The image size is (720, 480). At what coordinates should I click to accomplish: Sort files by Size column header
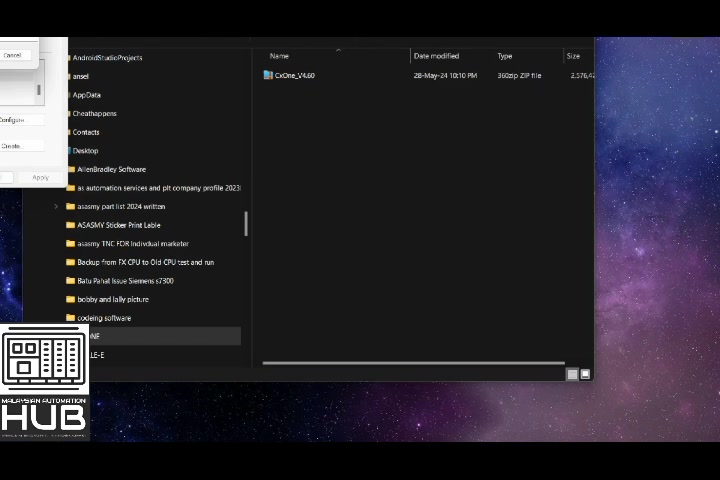[x=573, y=56]
